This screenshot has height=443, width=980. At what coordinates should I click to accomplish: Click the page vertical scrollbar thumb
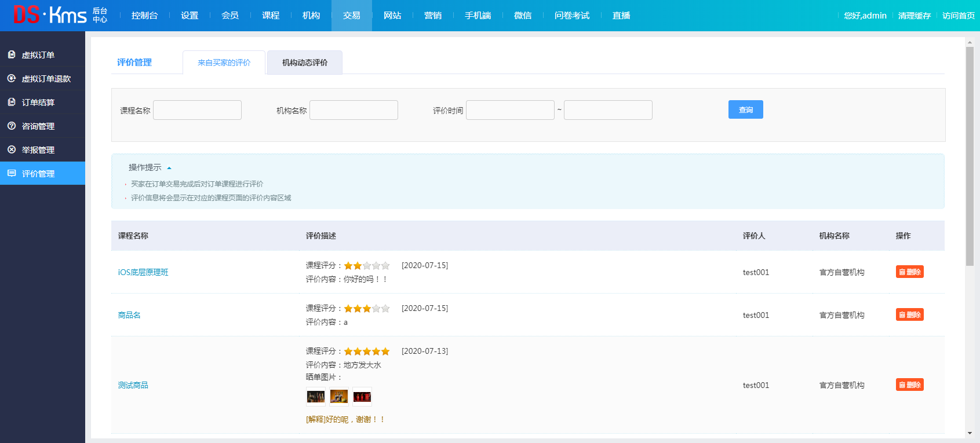pyautogui.click(x=970, y=156)
